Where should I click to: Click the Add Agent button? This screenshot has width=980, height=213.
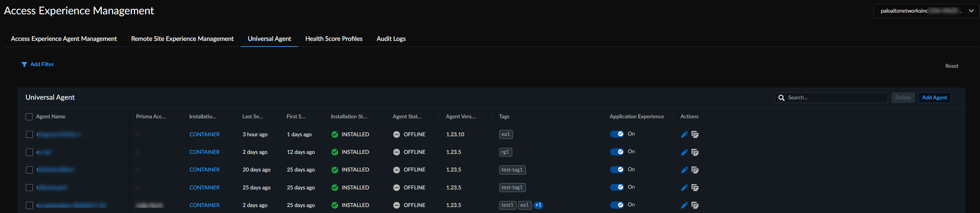(x=934, y=98)
